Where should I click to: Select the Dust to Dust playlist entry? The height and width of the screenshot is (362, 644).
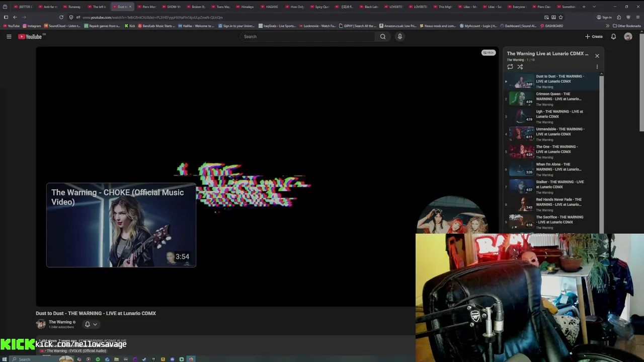[552, 81]
